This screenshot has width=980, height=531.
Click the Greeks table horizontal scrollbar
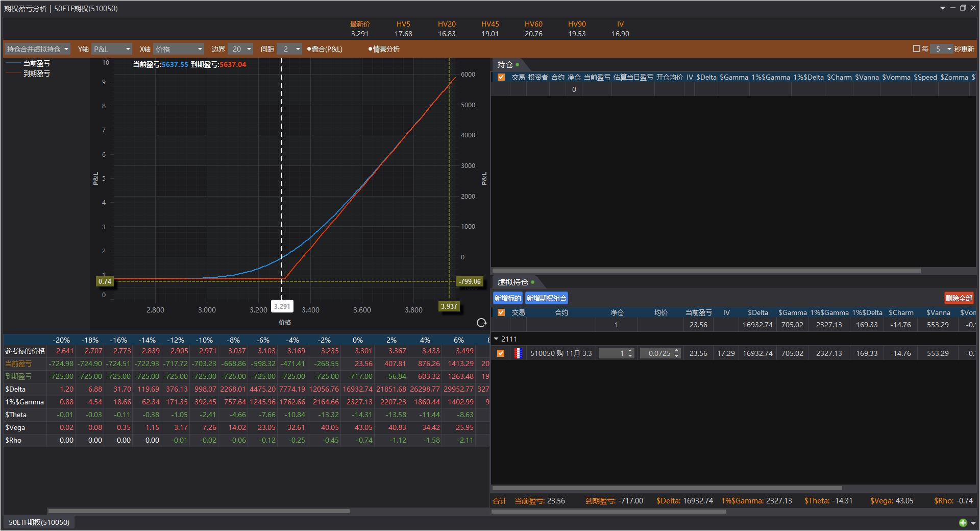click(x=199, y=511)
